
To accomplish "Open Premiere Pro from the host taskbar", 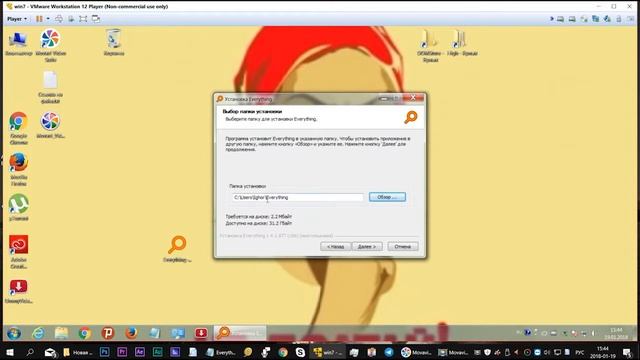I will pyautogui.click(x=122, y=352).
